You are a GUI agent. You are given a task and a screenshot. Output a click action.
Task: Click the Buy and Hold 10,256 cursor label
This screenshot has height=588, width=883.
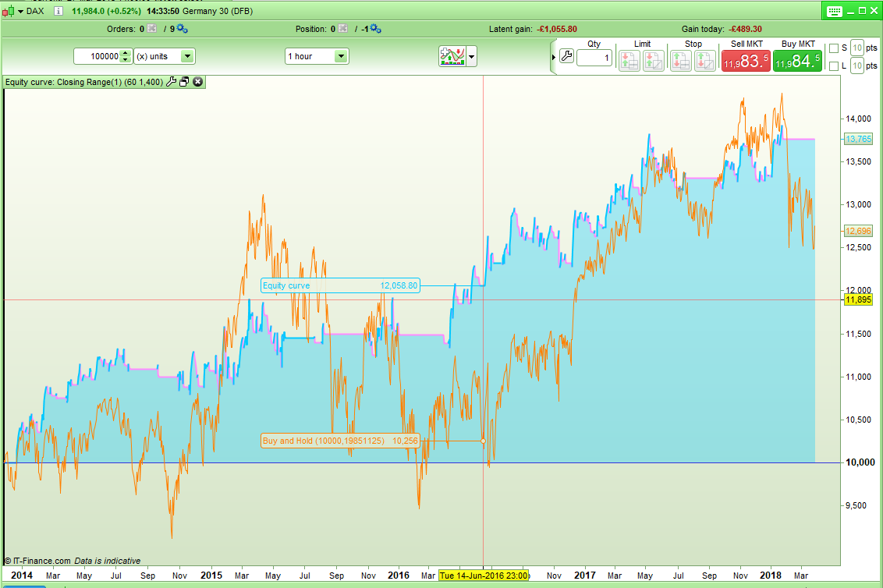coord(340,441)
